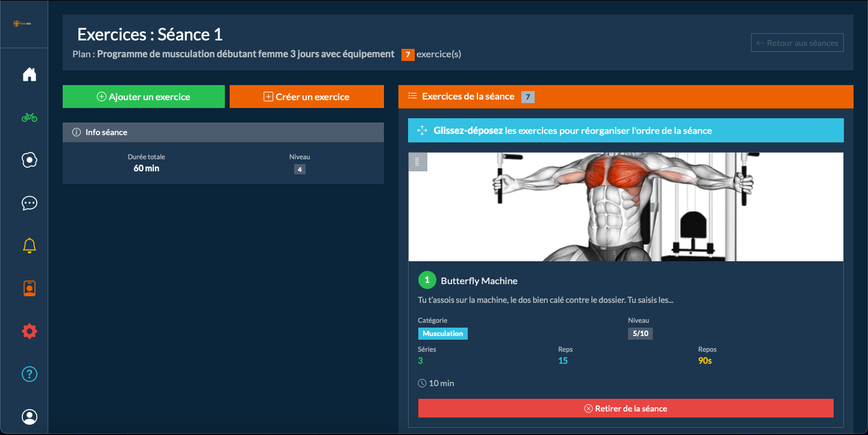
Task: Select the Musculation category tag
Action: pyautogui.click(x=442, y=334)
